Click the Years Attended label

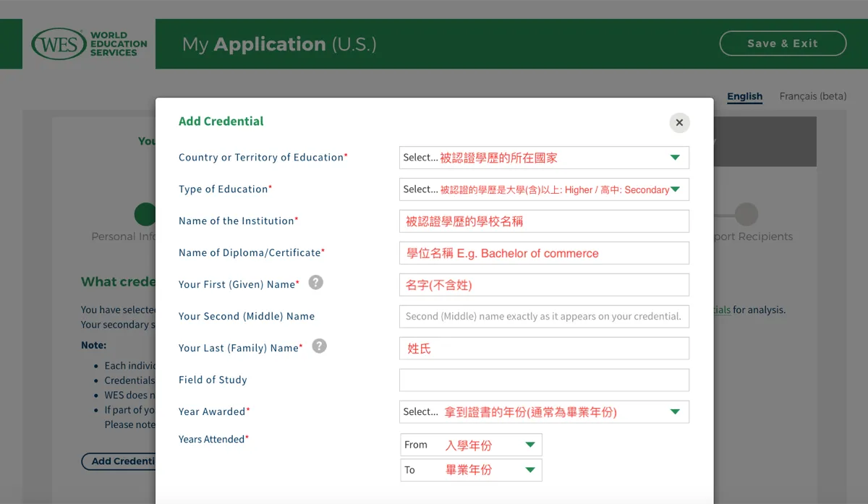pyautogui.click(x=213, y=439)
